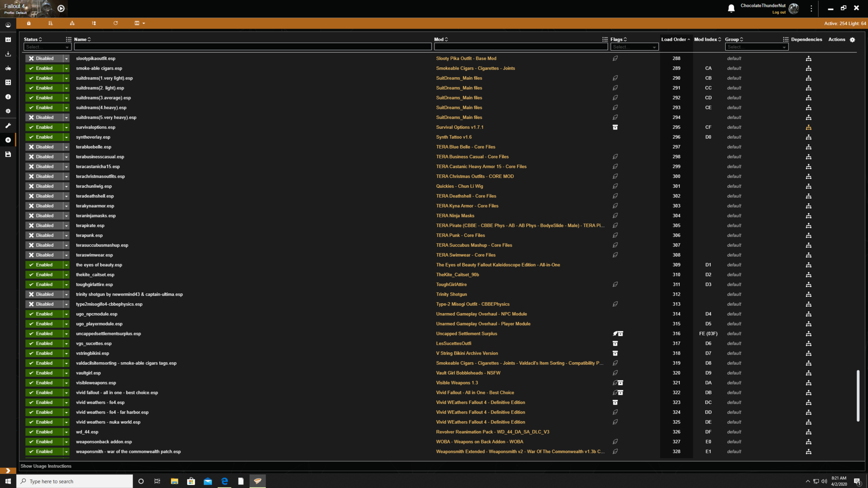
Task: Open the Group filter dropdown
Action: [x=757, y=47]
